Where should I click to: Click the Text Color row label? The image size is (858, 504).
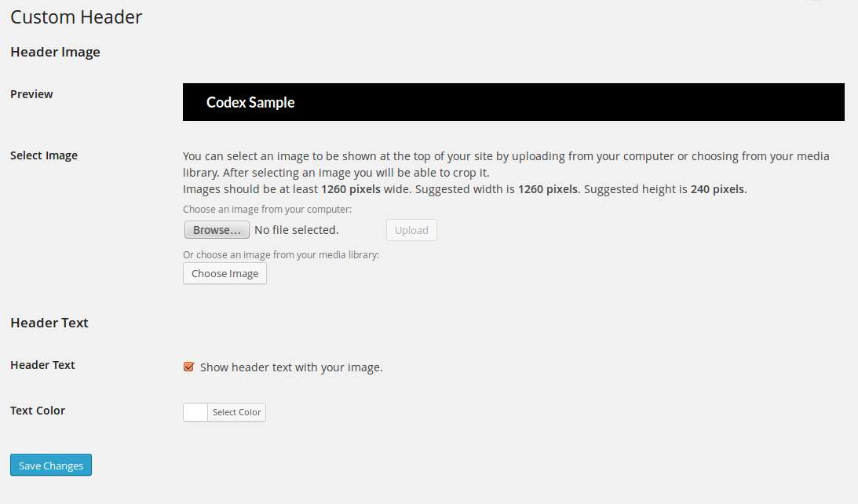[38, 411]
